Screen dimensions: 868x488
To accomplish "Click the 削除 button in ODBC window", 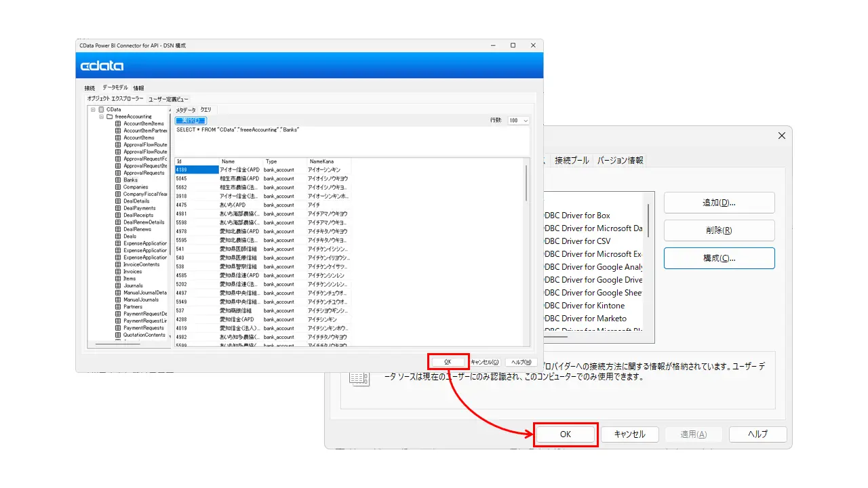I will tap(719, 230).
